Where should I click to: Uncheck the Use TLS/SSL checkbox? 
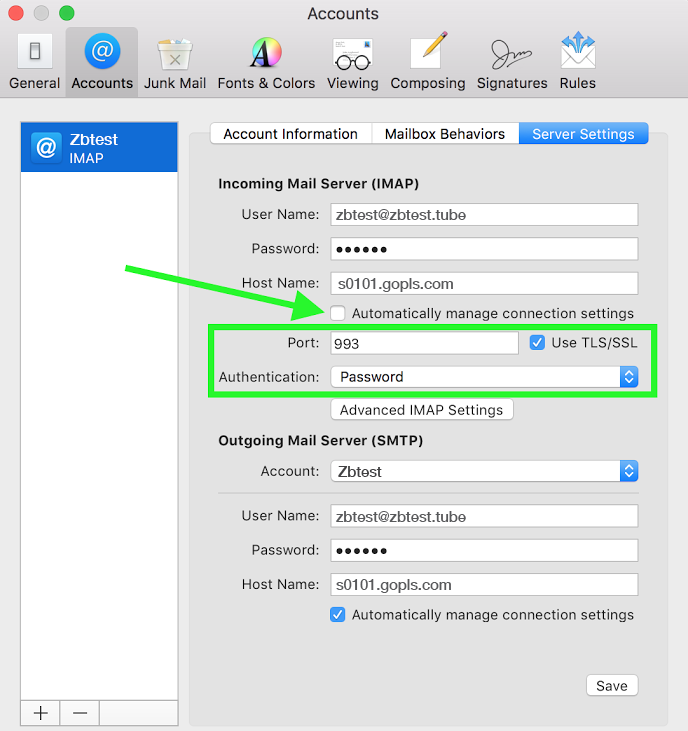coord(537,343)
